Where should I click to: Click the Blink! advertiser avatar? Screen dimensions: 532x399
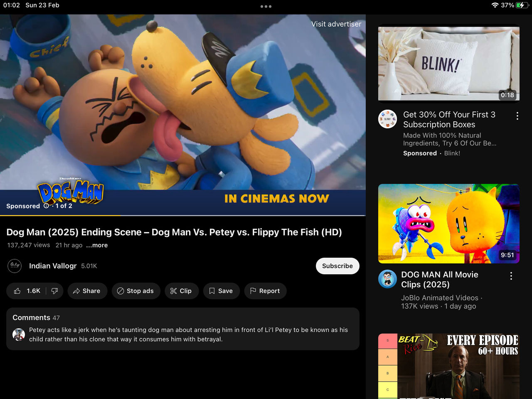(387, 119)
